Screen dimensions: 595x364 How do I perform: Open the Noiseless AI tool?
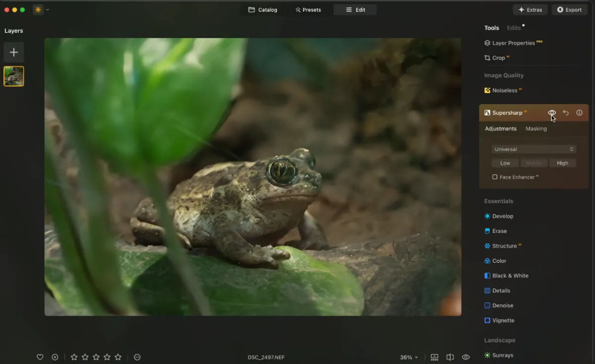[503, 90]
